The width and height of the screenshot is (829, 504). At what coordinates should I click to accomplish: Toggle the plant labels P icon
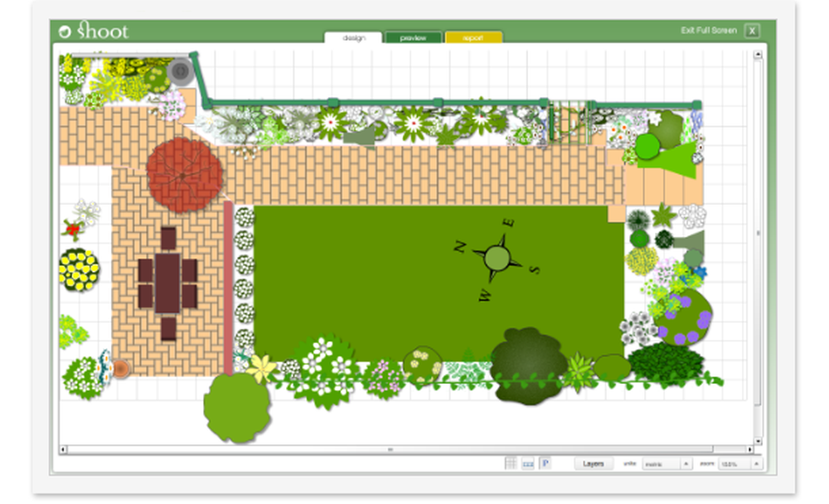[545, 464]
